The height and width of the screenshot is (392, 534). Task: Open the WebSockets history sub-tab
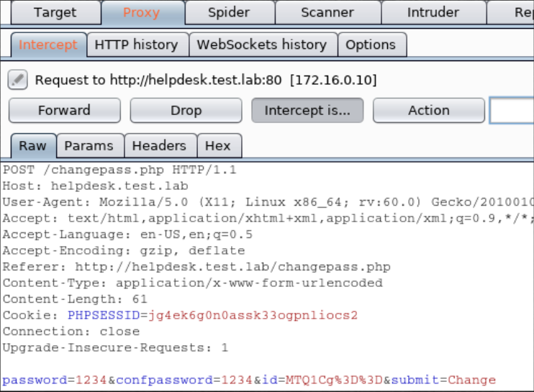(261, 45)
